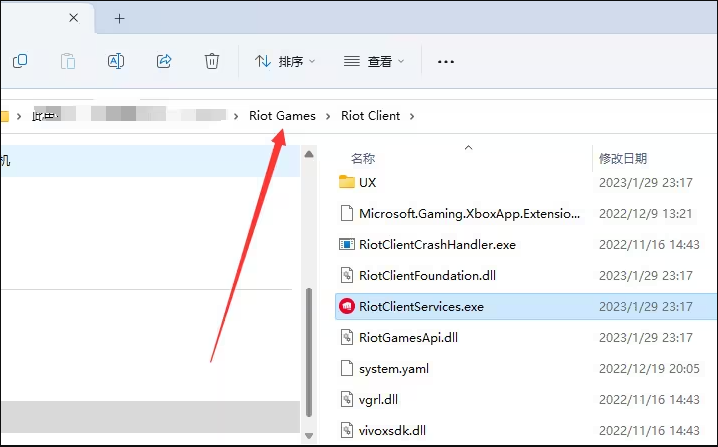The width and height of the screenshot is (718, 447).
Task: Add a new Explorer tab
Action: tap(120, 18)
